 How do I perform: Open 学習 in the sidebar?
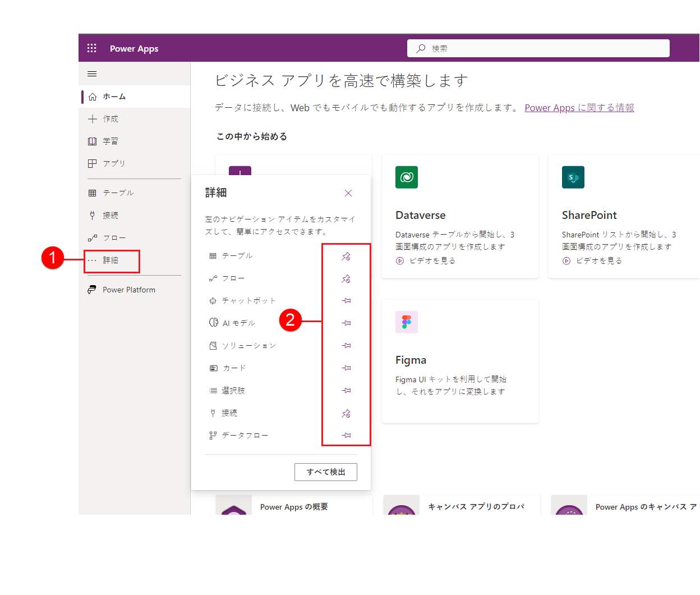135,141
